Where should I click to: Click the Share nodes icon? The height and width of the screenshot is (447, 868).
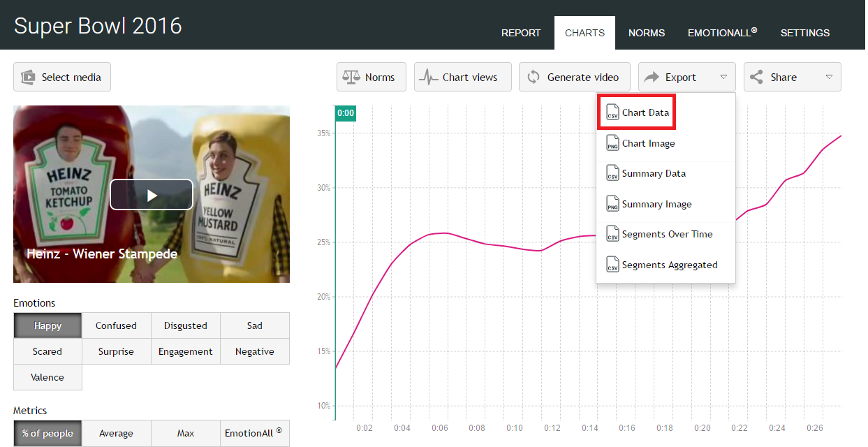(756, 78)
